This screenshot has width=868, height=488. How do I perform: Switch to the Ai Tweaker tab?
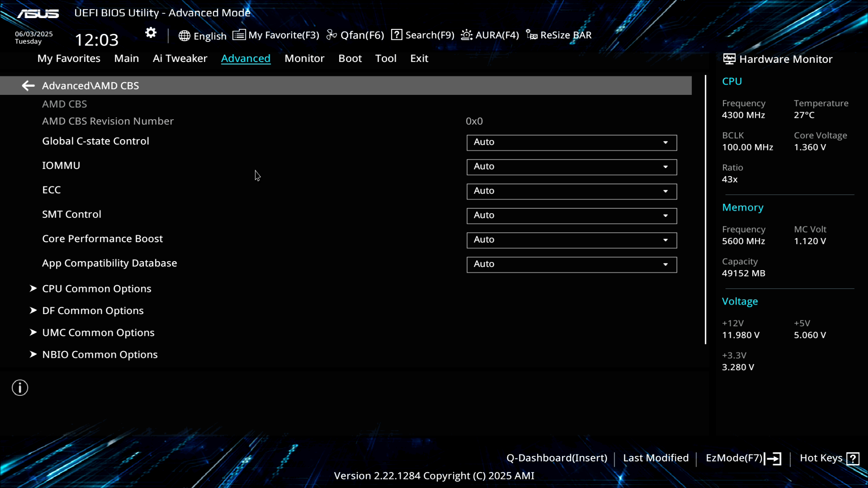tap(180, 58)
